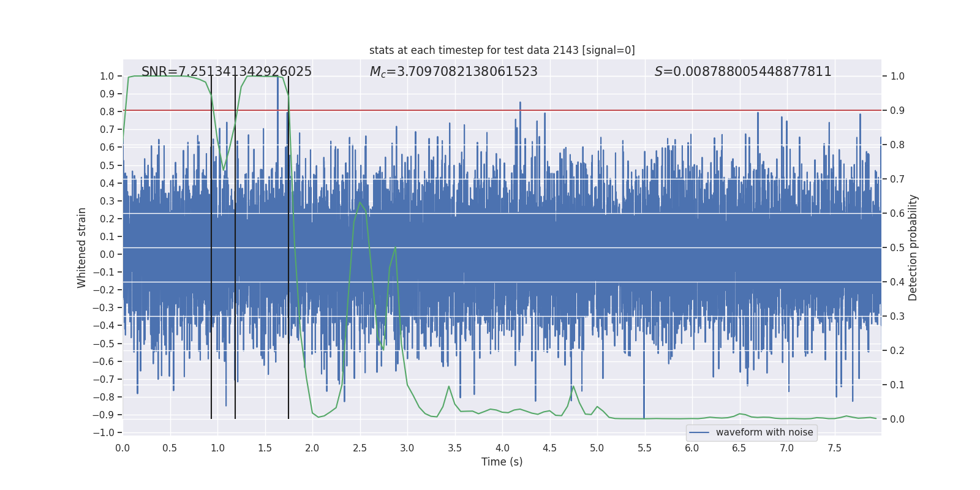This screenshot has height=490, width=980.
Task: Click the 0.0 tick on Whitened strain axis
Action: pos(107,254)
